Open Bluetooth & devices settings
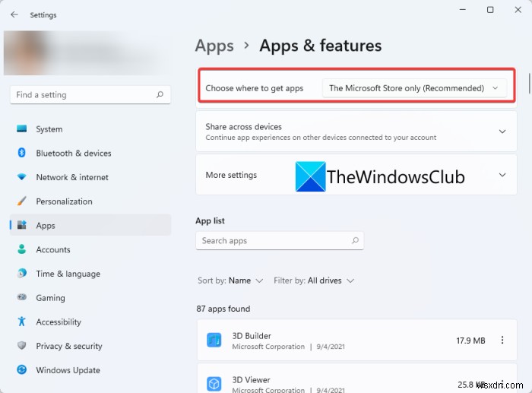 [x=90, y=153]
